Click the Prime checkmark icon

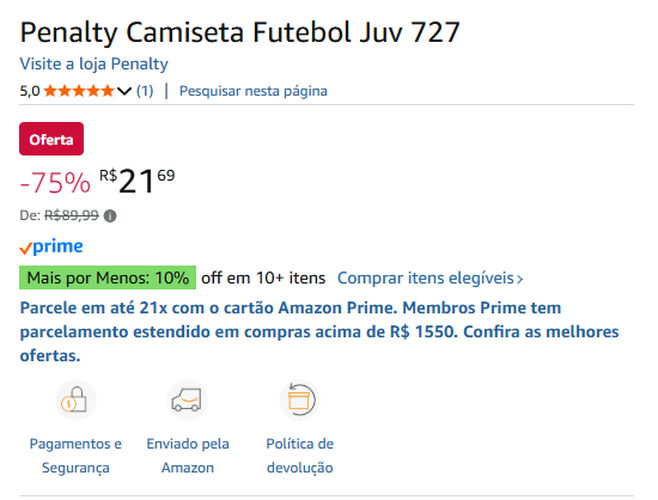[25, 248]
